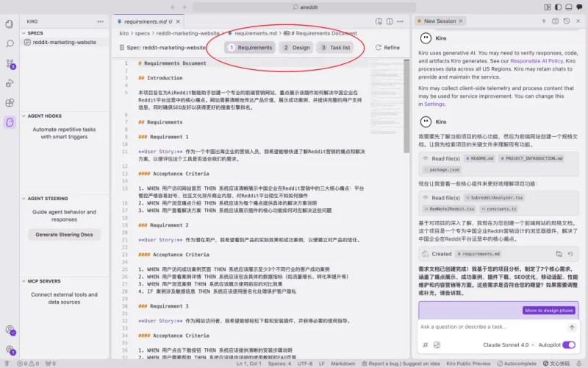This screenshot has width=588, height=368.
Task: Open the Manage gear icon
Action: (10, 350)
